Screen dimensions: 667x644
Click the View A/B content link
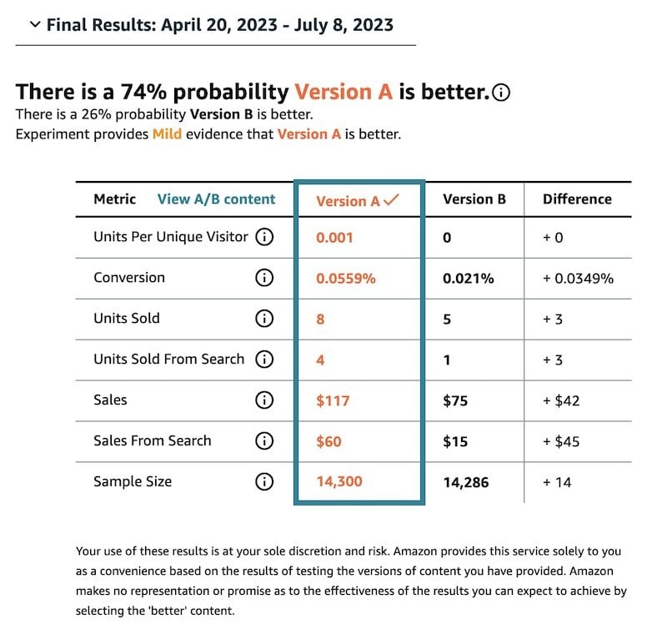point(216,199)
